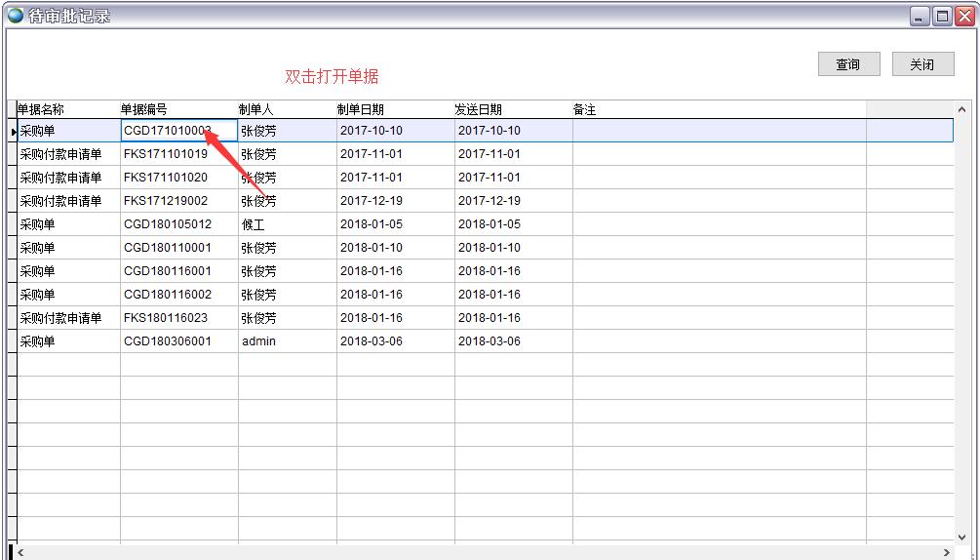Maximize the 待审批记录 window
Image resolution: width=980 pixels, height=560 pixels.
click(942, 16)
